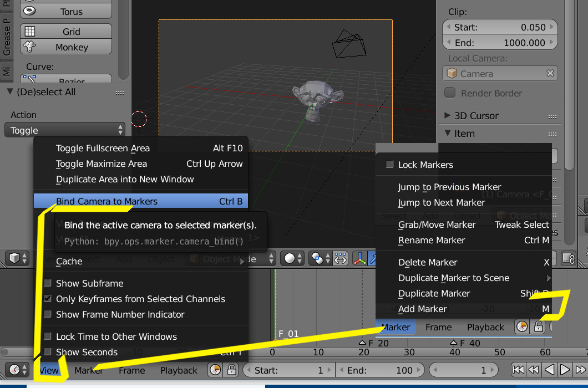Enable Show Seconds checkbox
Image resolution: width=588 pixels, height=388 pixels.
coord(48,351)
